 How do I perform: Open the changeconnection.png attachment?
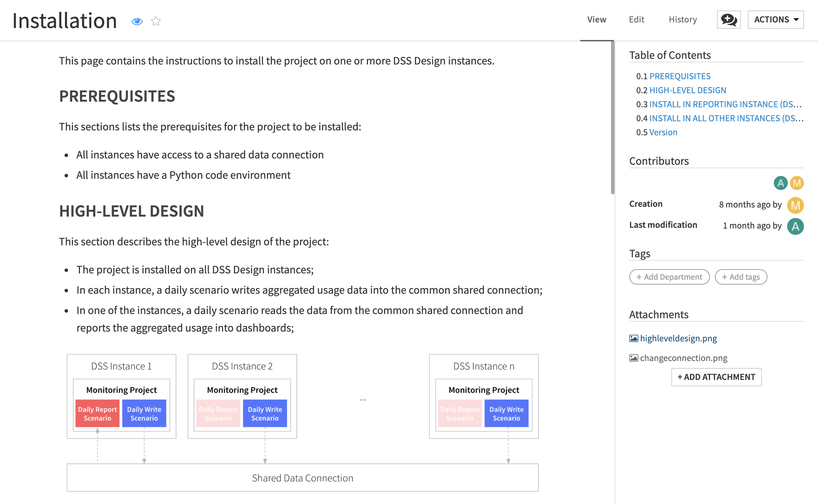click(684, 358)
